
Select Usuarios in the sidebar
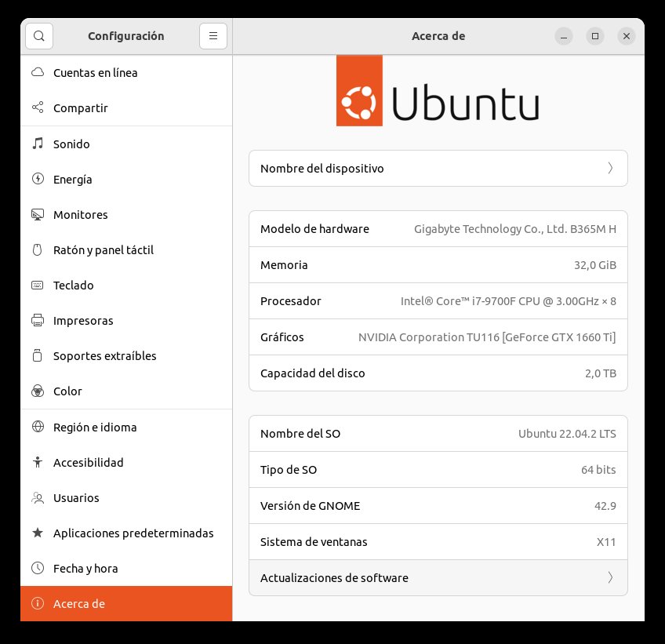(x=76, y=498)
